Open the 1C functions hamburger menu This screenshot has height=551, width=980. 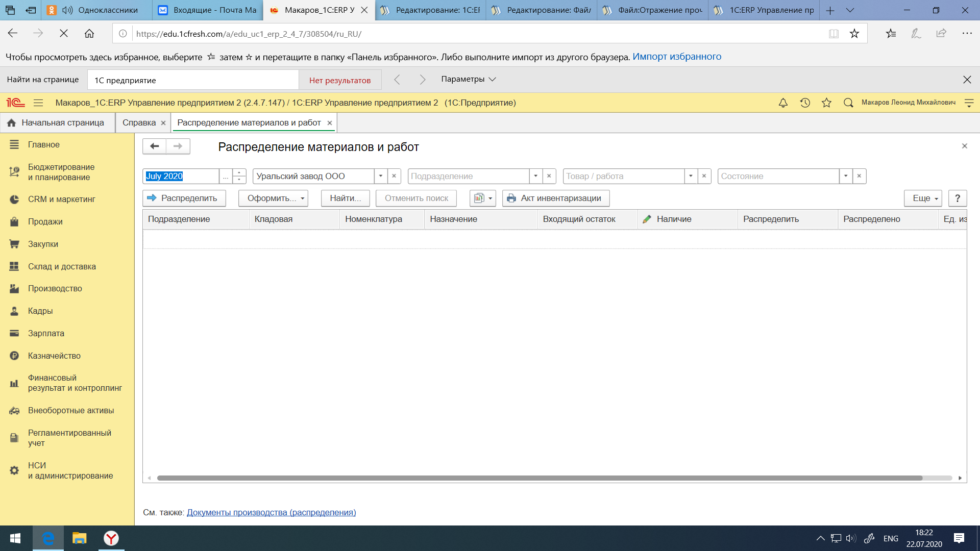[x=38, y=103]
